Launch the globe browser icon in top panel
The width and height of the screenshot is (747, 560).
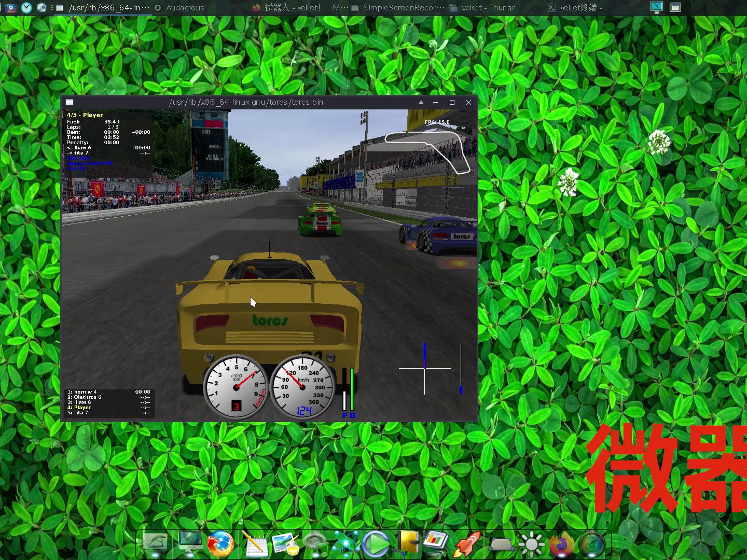tap(42, 8)
